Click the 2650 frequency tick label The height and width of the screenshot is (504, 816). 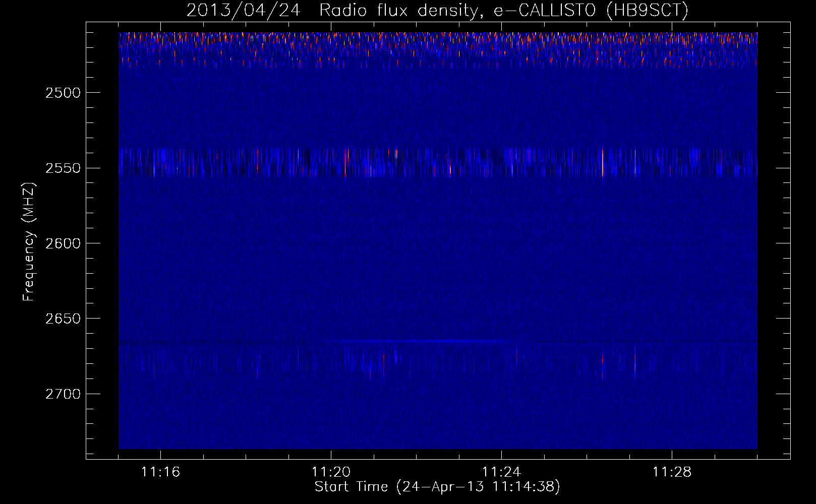click(63, 319)
